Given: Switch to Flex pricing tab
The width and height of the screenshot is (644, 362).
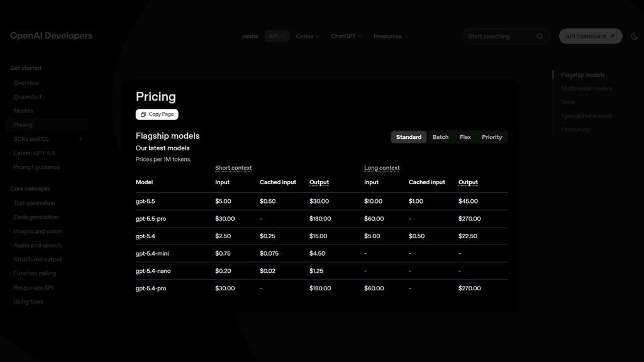Looking at the screenshot, I should pyautogui.click(x=465, y=137).
